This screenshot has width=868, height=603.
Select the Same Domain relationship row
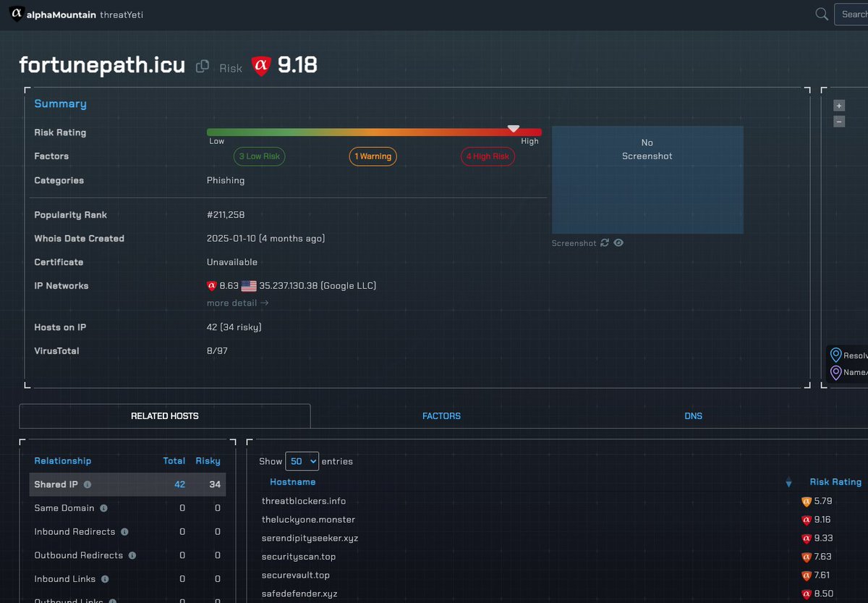point(127,508)
